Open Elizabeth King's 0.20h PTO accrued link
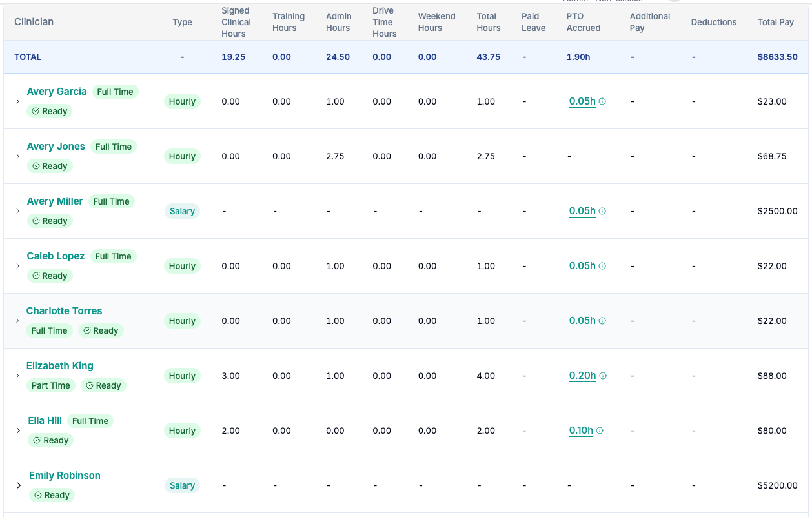This screenshot has height=517, width=812. click(x=582, y=376)
